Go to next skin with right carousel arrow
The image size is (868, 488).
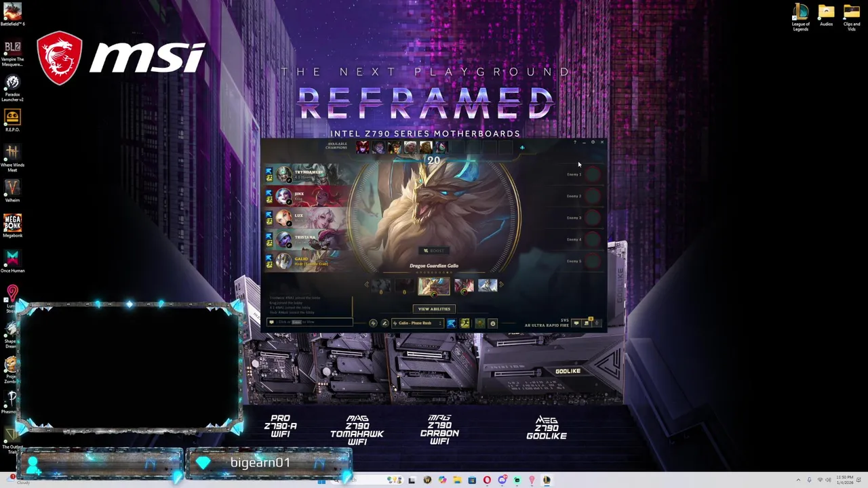tap(501, 285)
